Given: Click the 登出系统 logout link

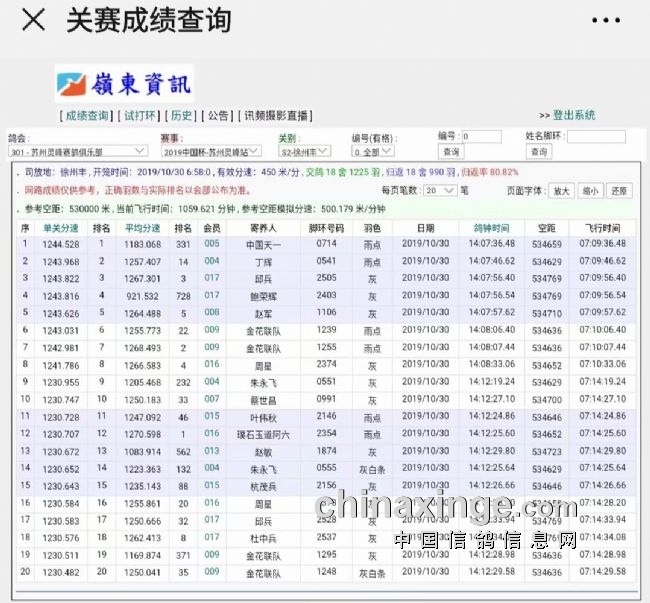Looking at the screenshot, I should [x=574, y=115].
